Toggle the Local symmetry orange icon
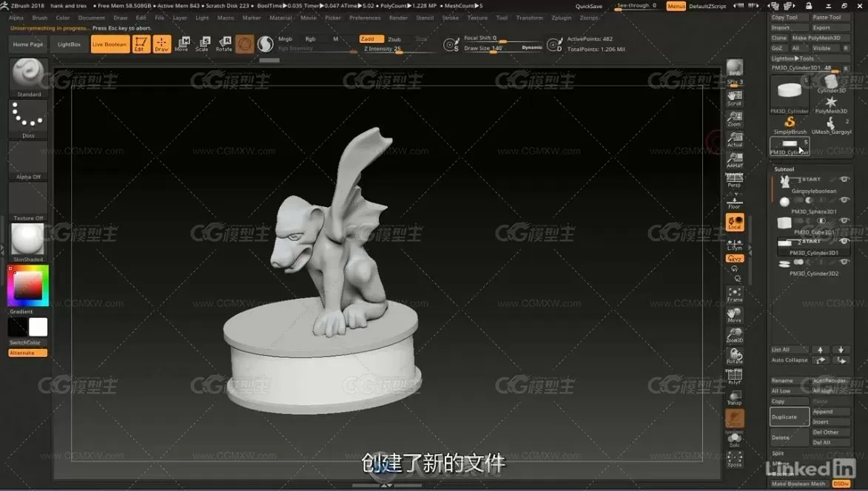Image resolution: width=868 pixels, height=491 pixels. pos(735,223)
